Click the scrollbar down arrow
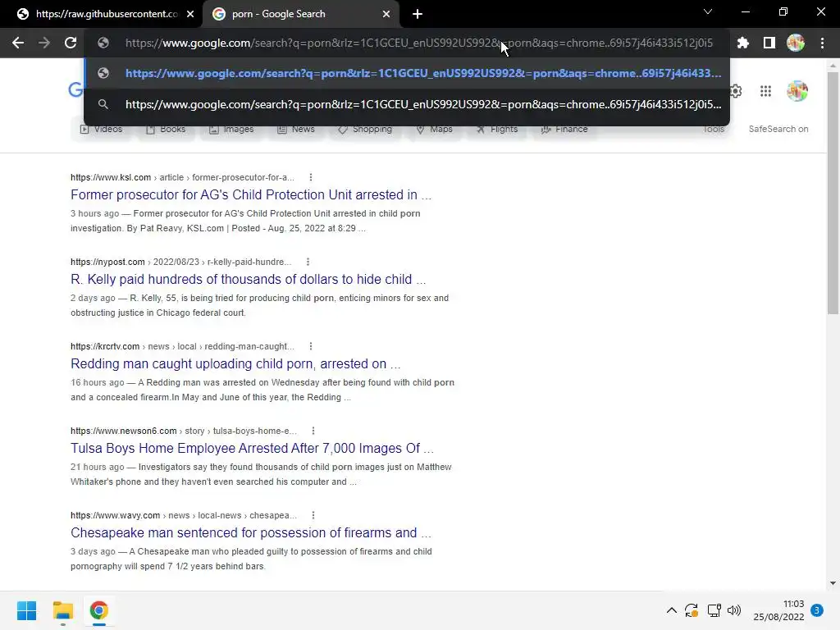Screen dimensions: 840x630 click(x=833, y=583)
